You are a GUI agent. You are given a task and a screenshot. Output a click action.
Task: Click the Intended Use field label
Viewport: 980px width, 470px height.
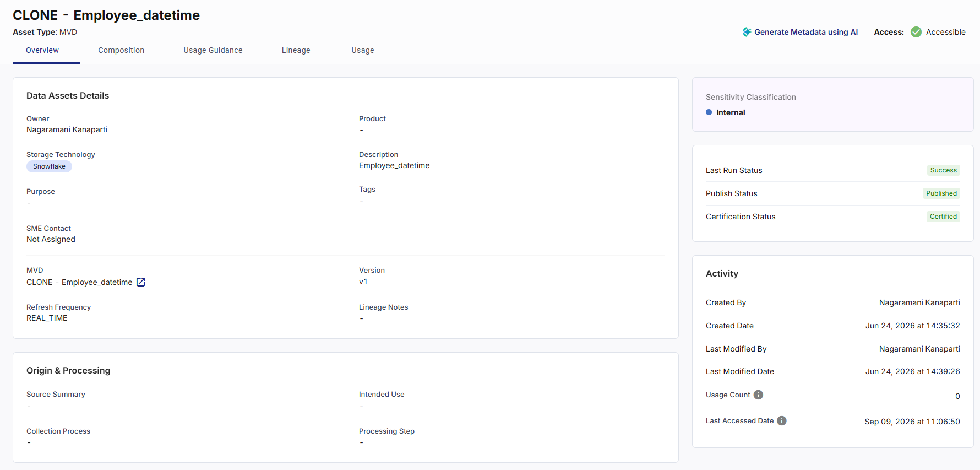(382, 394)
